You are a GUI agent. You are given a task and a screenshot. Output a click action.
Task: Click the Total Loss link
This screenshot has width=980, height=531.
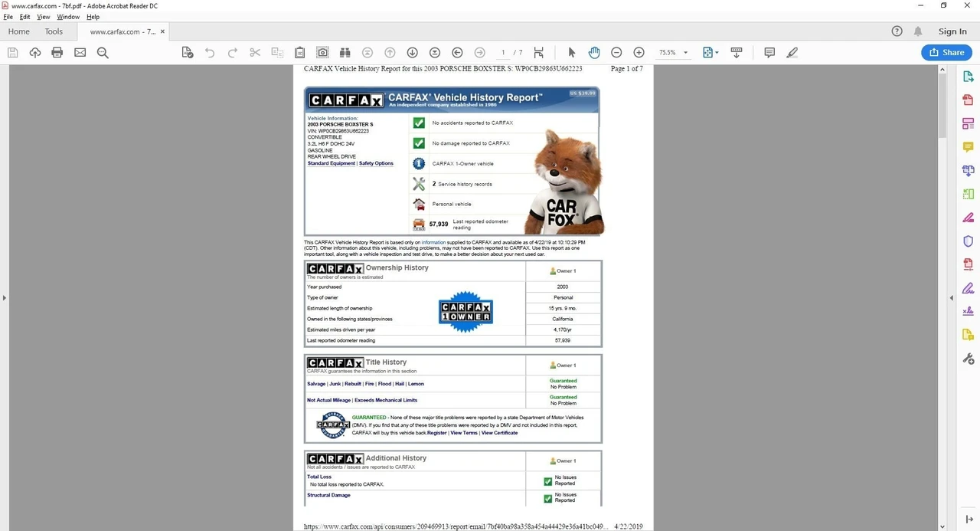click(x=319, y=477)
